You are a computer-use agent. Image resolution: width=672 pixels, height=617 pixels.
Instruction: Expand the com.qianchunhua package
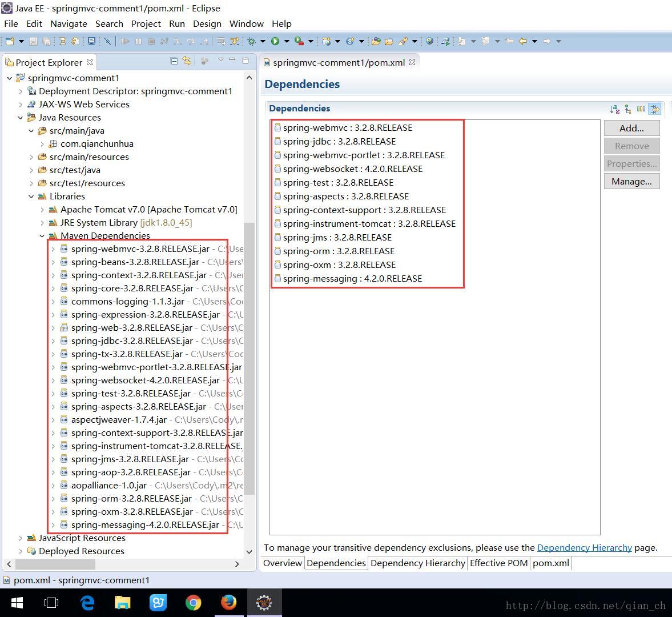tap(42, 144)
